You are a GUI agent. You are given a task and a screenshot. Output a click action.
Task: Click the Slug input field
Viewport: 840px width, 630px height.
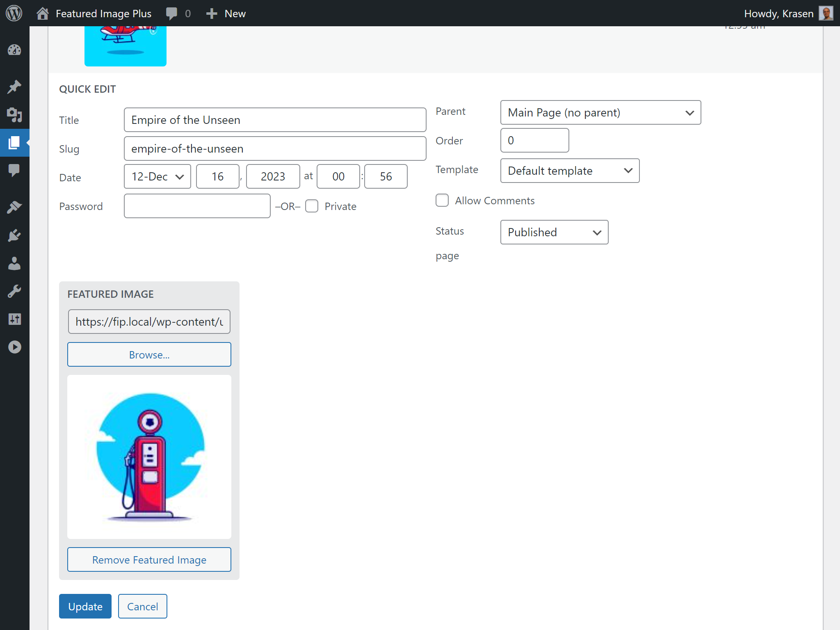[275, 148]
